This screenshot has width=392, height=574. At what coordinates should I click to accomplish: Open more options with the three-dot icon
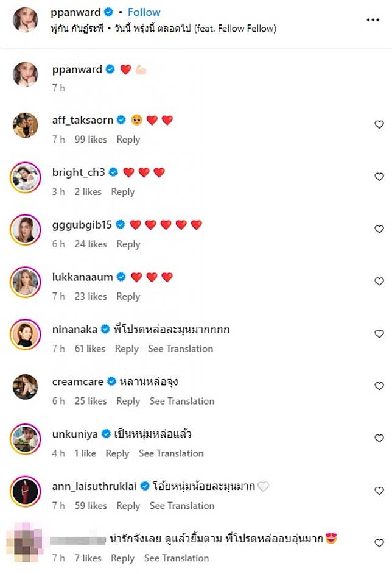(x=373, y=20)
